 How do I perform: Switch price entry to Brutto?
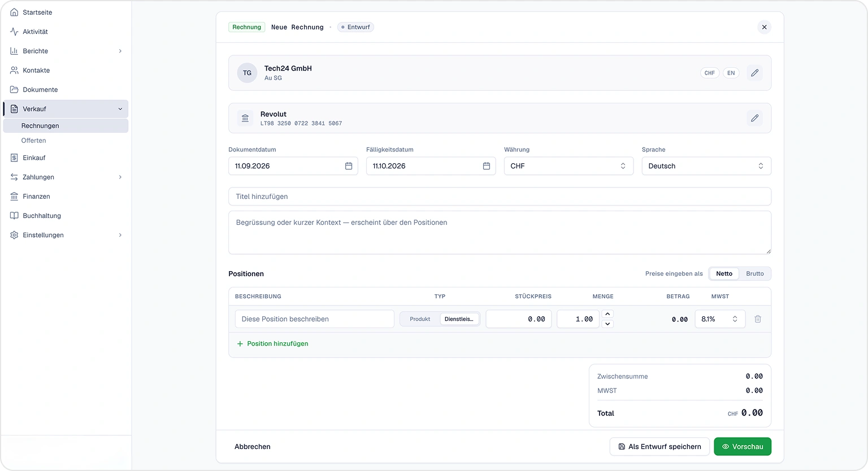click(754, 274)
